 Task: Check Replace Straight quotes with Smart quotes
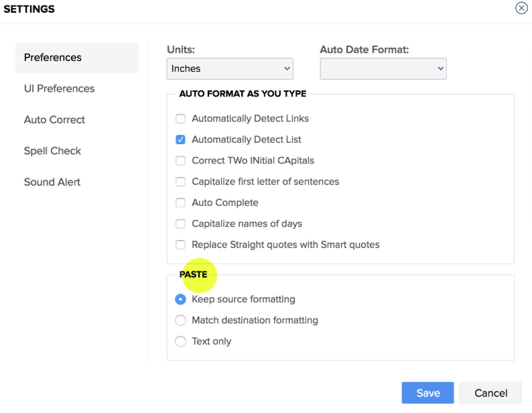click(180, 245)
